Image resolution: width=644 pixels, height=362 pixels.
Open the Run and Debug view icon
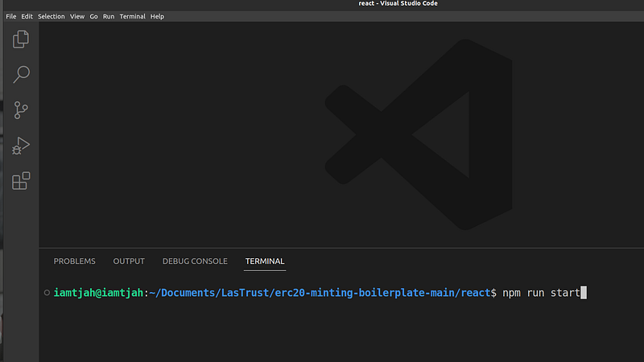[21, 146]
